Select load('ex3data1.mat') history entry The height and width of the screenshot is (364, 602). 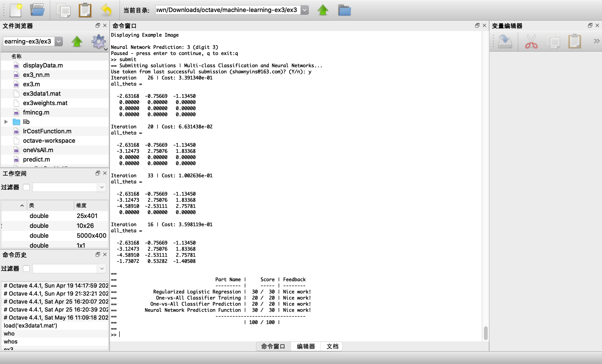click(x=55, y=325)
